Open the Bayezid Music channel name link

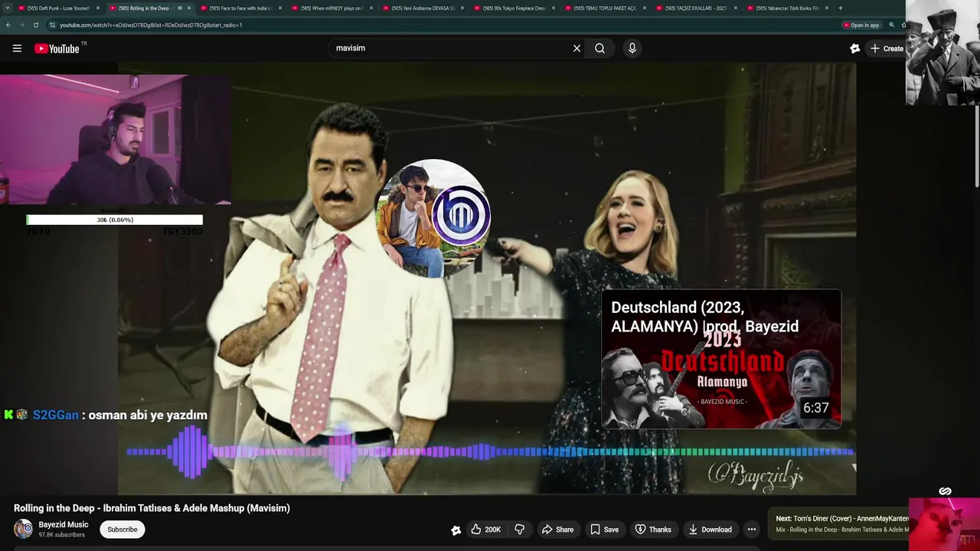tap(64, 525)
